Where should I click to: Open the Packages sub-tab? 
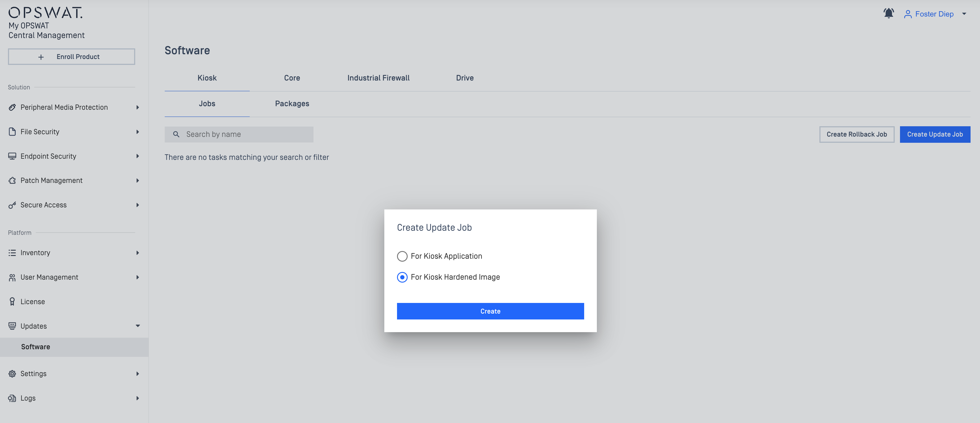point(292,104)
